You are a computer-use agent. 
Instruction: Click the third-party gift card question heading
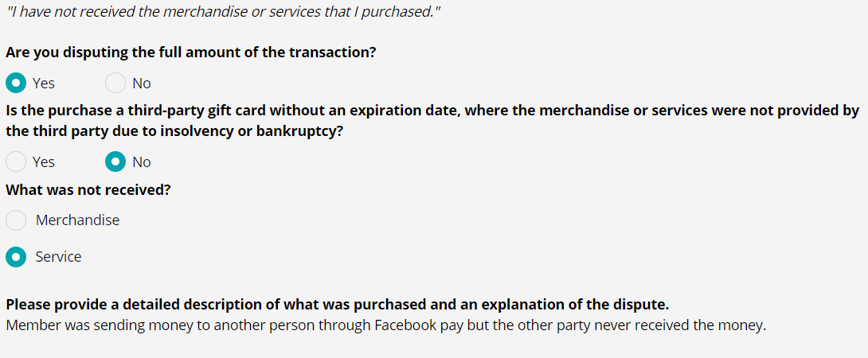432,121
